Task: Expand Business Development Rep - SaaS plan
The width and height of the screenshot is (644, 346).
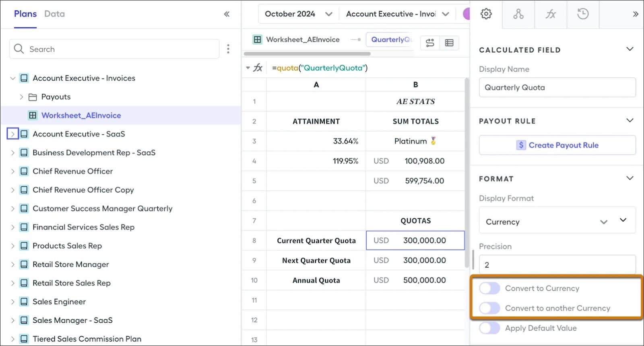Action: pyautogui.click(x=12, y=153)
